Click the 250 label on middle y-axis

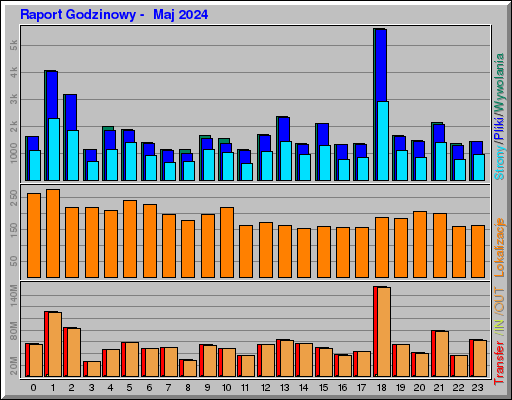click(x=13, y=198)
